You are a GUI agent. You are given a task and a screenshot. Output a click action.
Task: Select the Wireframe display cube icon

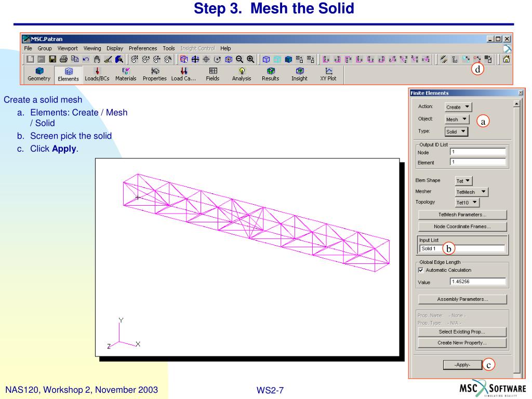point(267,59)
